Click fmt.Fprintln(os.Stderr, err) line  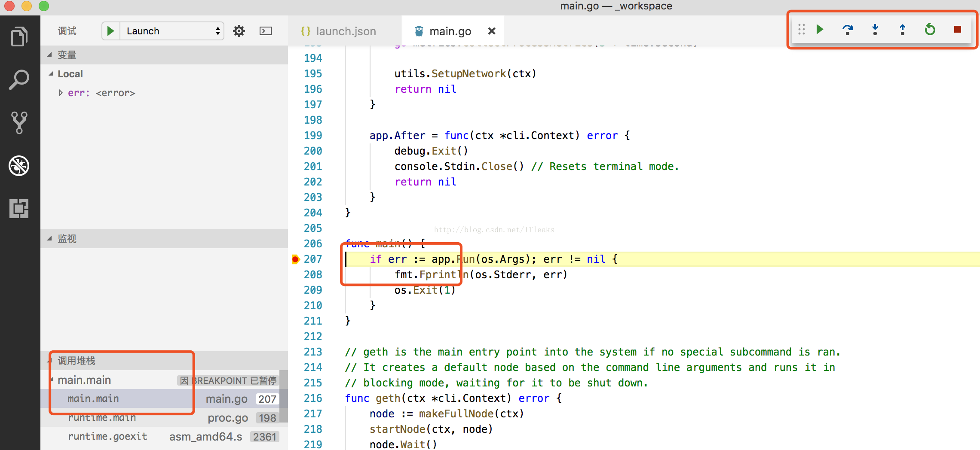tap(481, 275)
